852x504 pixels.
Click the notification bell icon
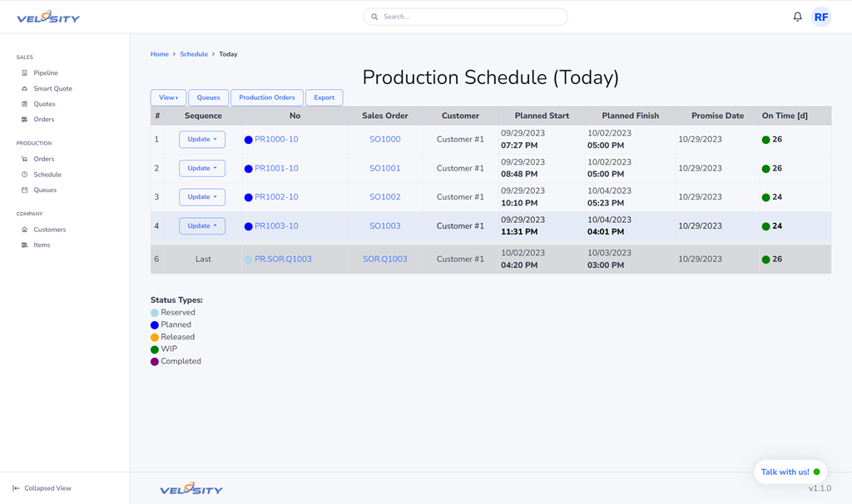797,17
